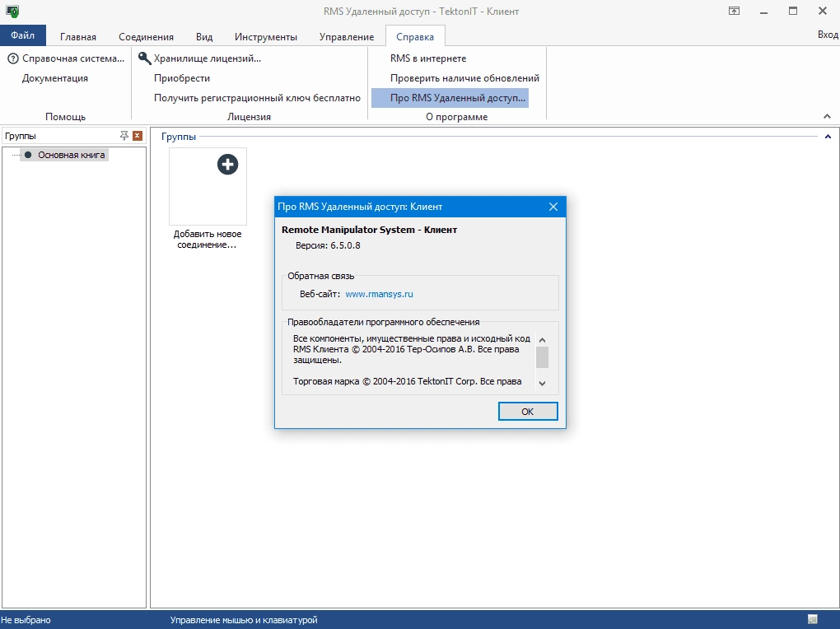Switch to the Главная ribbon tab
The width and height of the screenshot is (840, 629).
tap(78, 37)
